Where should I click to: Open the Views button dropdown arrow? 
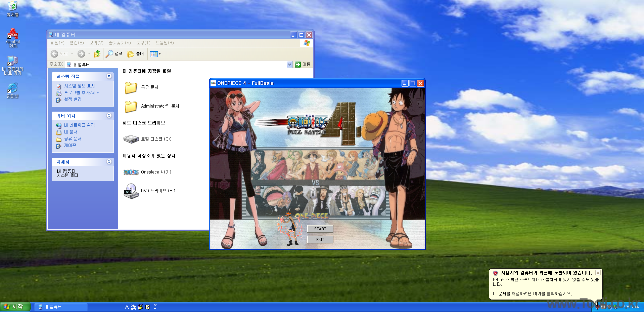pos(160,54)
